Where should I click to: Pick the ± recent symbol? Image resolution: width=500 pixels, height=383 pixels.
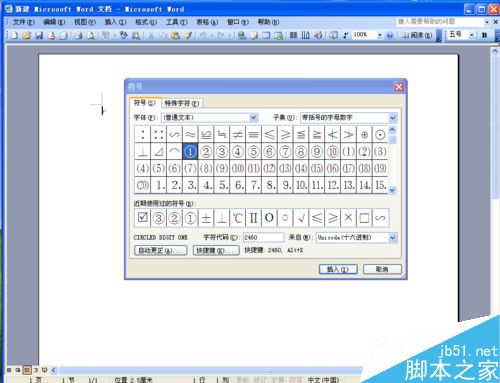[206, 218]
